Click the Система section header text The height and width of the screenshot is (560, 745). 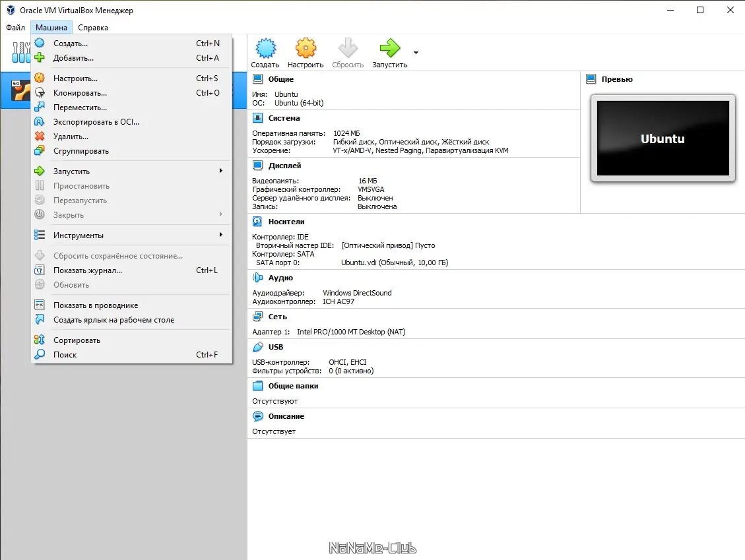[x=284, y=118]
